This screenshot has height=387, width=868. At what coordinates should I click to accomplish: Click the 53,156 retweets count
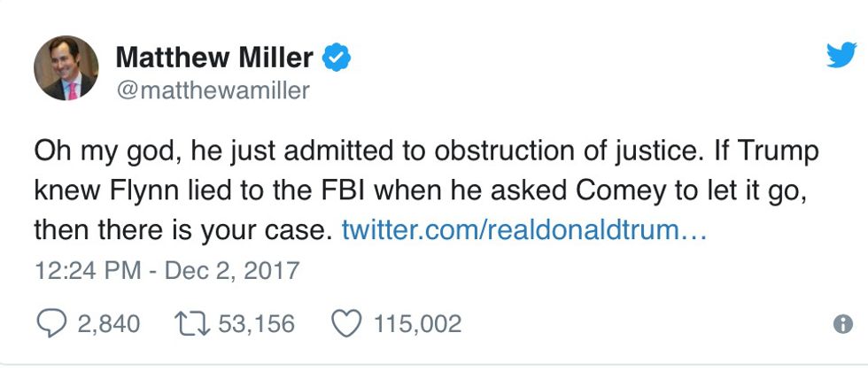pyautogui.click(x=255, y=324)
